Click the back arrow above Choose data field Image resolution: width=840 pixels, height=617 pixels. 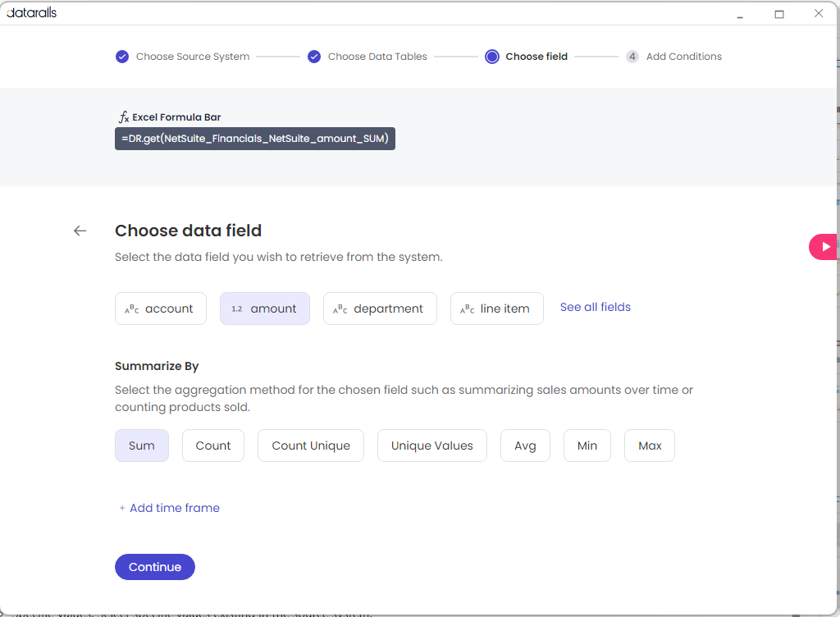coord(80,231)
